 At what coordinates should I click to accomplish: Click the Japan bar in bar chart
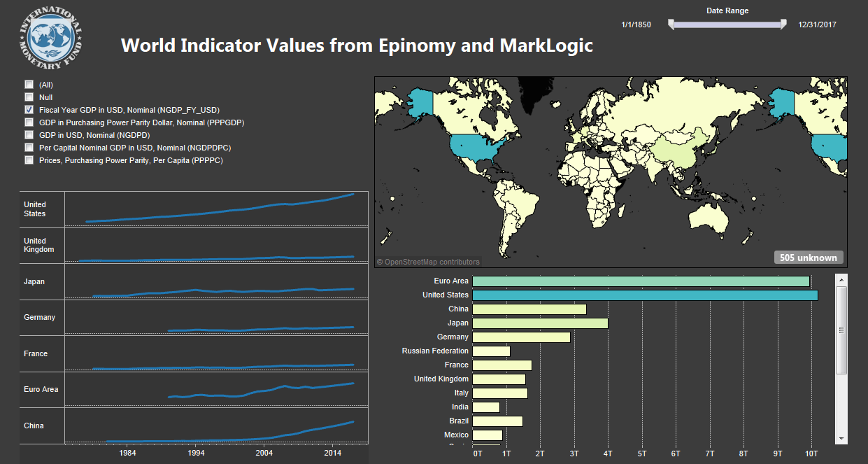point(540,323)
